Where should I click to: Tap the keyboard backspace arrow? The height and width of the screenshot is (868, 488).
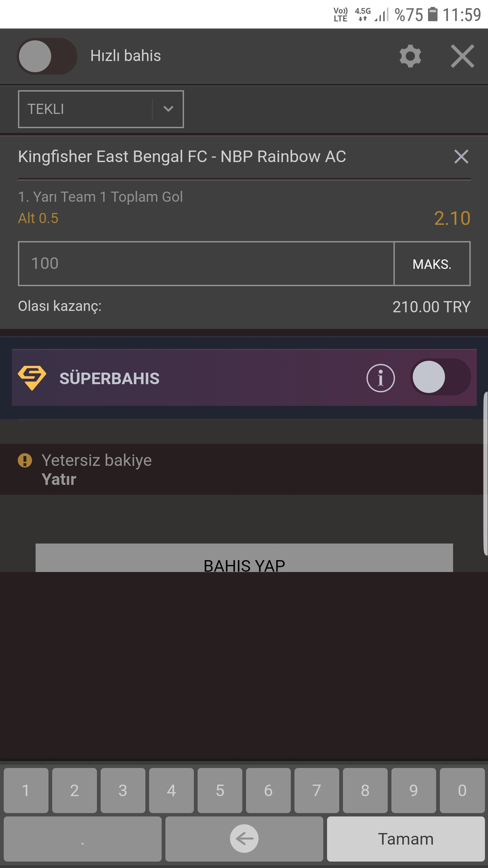(x=244, y=839)
